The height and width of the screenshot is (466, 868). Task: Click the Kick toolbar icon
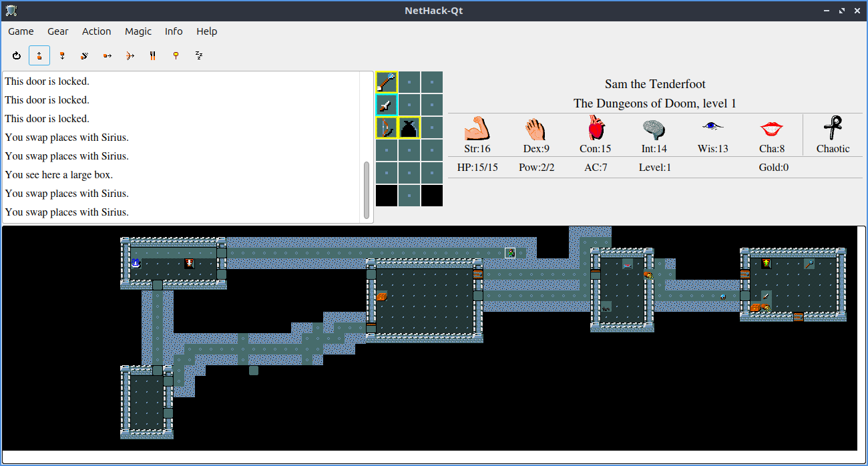[85, 55]
